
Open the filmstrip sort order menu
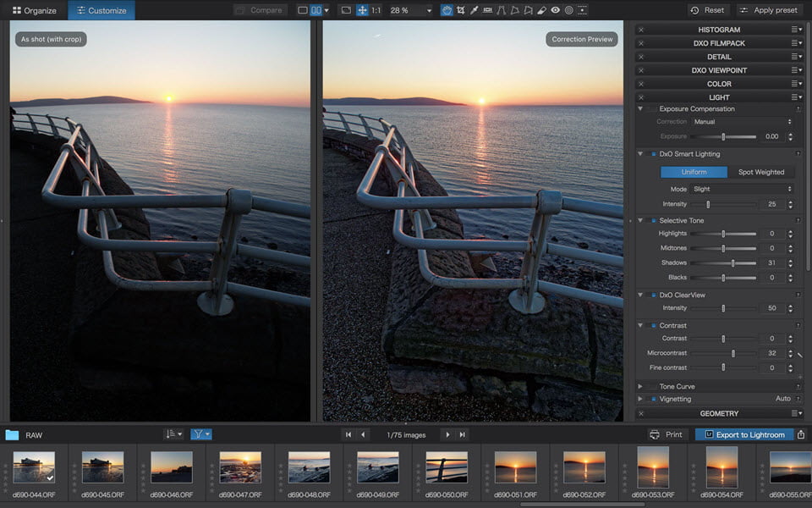[x=173, y=434]
